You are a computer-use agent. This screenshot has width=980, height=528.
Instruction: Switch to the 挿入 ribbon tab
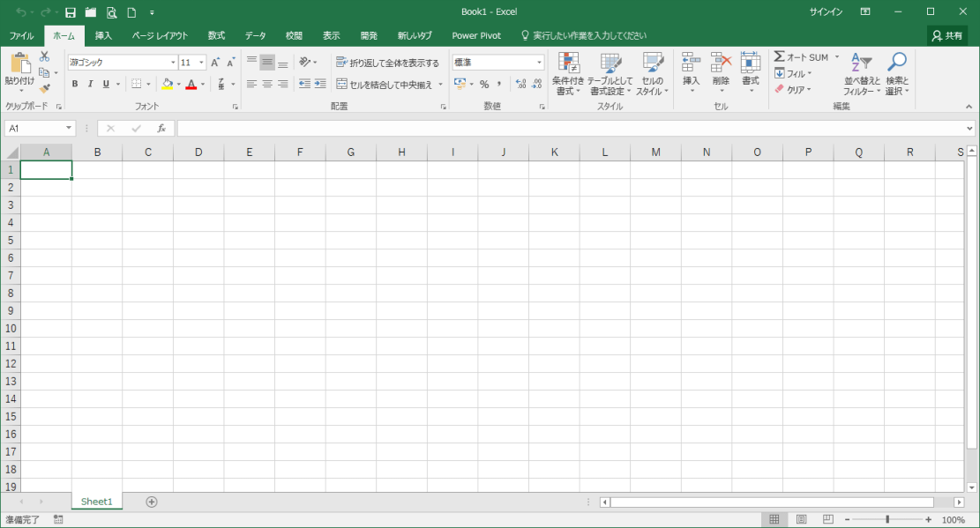tap(102, 35)
